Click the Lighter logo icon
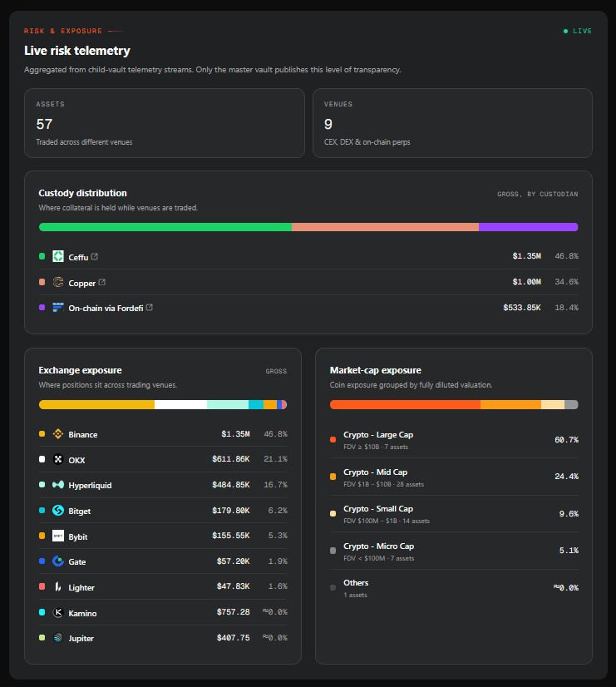616x687 pixels. pyautogui.click(x=58, y=586)
